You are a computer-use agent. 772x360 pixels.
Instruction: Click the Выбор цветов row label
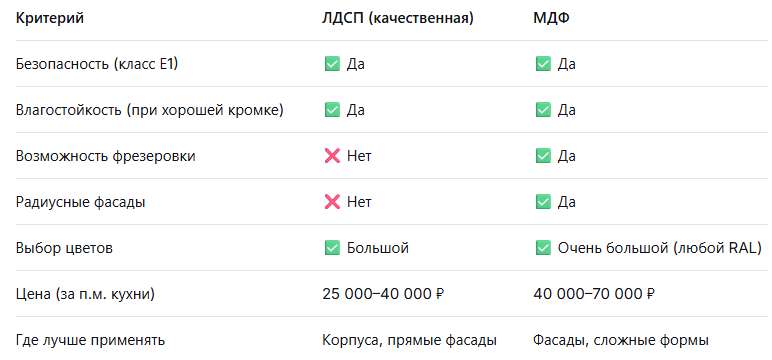[64, 248]
